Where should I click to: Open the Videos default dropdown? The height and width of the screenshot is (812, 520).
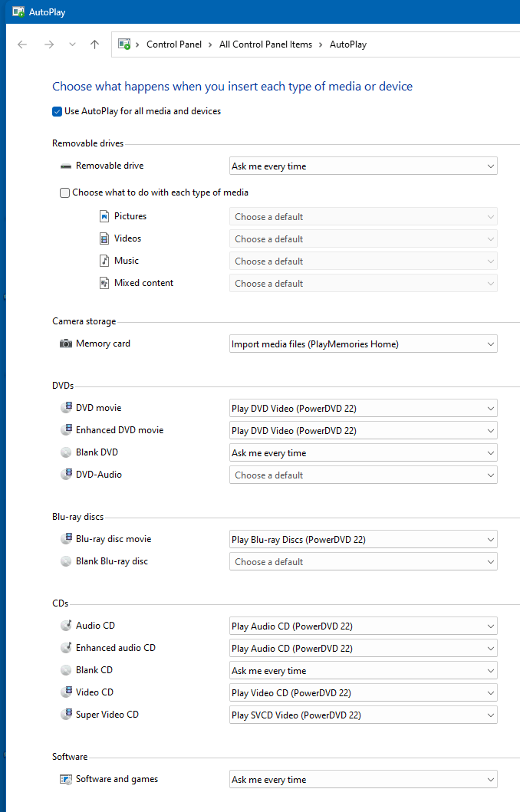[363, 238]
